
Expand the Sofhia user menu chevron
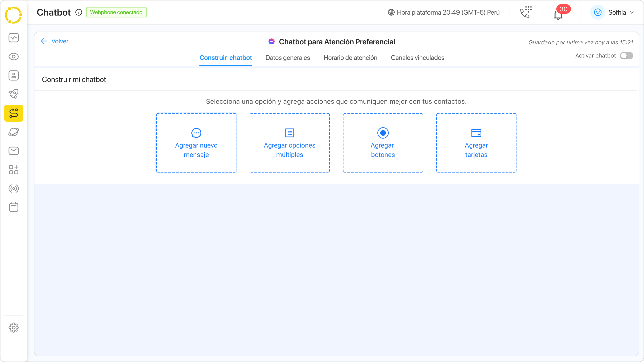point(632,12)
